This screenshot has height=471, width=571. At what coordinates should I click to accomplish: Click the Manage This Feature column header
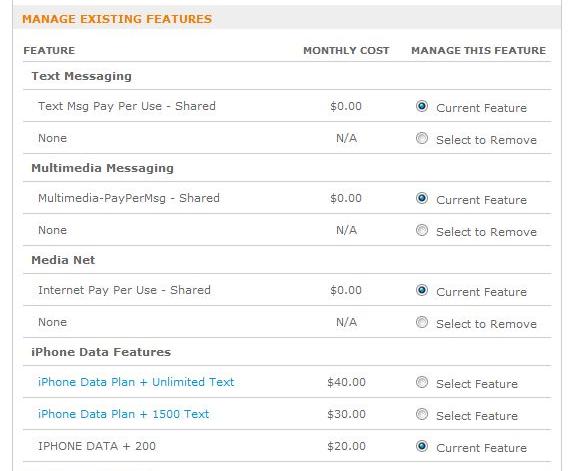click(479, 51)
